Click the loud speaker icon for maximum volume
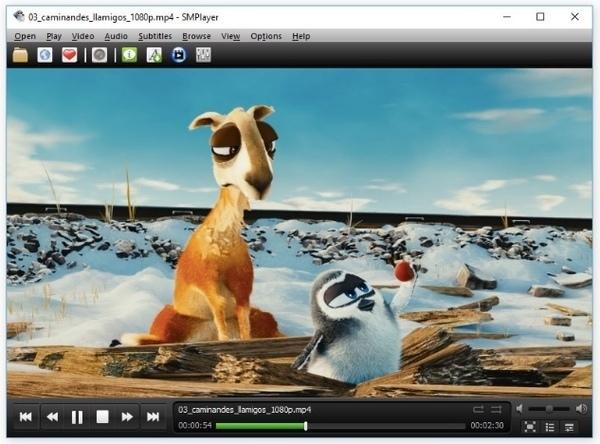 [582, 409]
